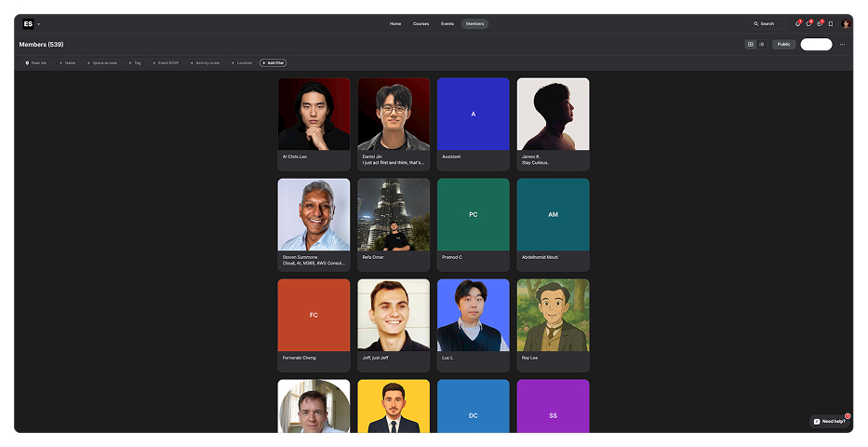Screen dimensions: 868x447
Task: Go to the Home tab
Action: pos(395,24)
